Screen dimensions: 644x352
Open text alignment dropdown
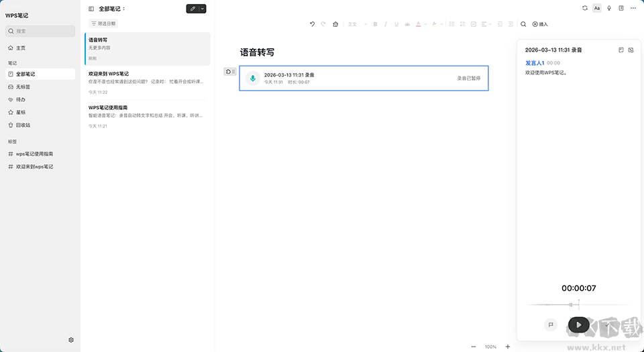point(486,24)
